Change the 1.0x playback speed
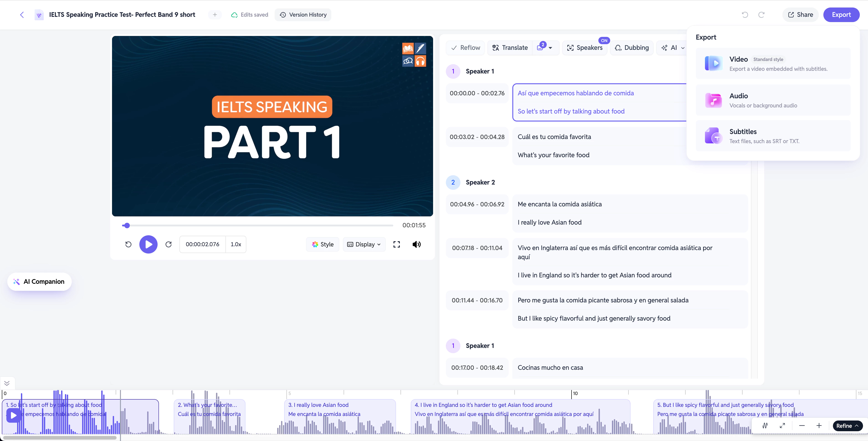Image resolution: width=868 pixels, height=441 pixels. pyautogui.click(x=236, y=244)
